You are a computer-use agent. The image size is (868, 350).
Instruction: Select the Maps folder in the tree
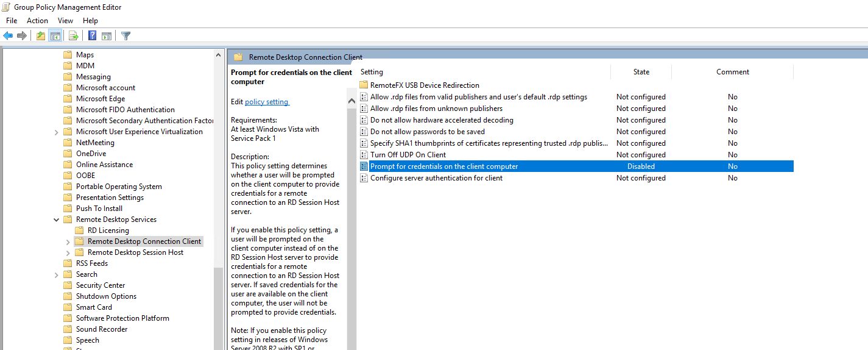click(x=85, y=55)
